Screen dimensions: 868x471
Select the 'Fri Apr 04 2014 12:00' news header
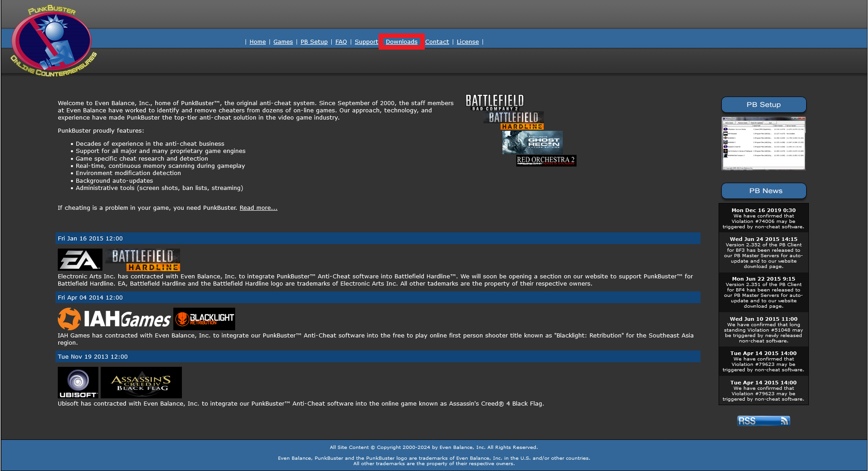click(378, 297)
